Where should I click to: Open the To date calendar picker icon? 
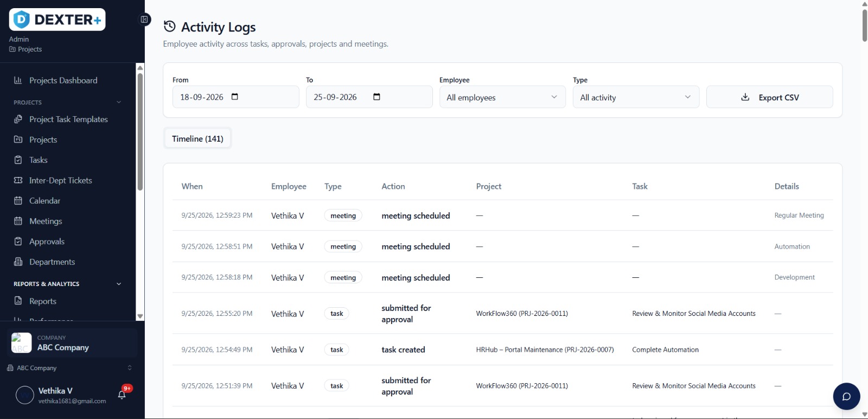[x=376, y=97]
